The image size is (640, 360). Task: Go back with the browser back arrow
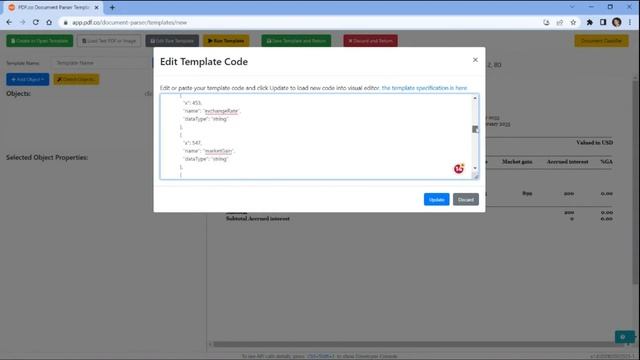pyautogui.click(x=9, y=22)
